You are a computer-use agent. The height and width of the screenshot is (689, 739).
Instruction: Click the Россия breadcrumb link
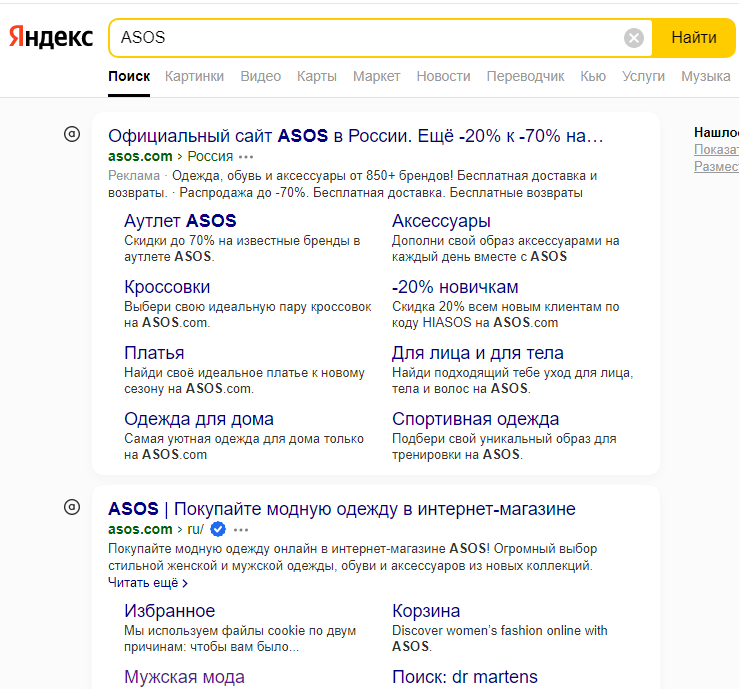tap(210, 156)
